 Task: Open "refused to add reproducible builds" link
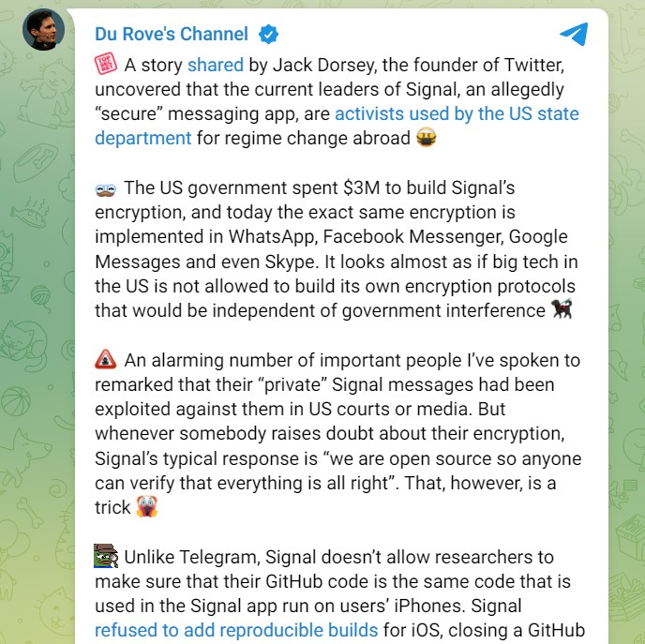[x=236, y=630]
